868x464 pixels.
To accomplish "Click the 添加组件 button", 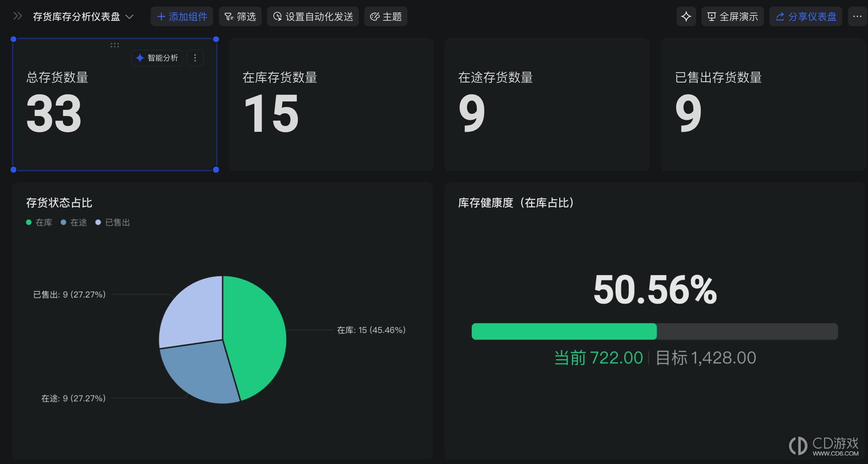I will coord(182,17).
